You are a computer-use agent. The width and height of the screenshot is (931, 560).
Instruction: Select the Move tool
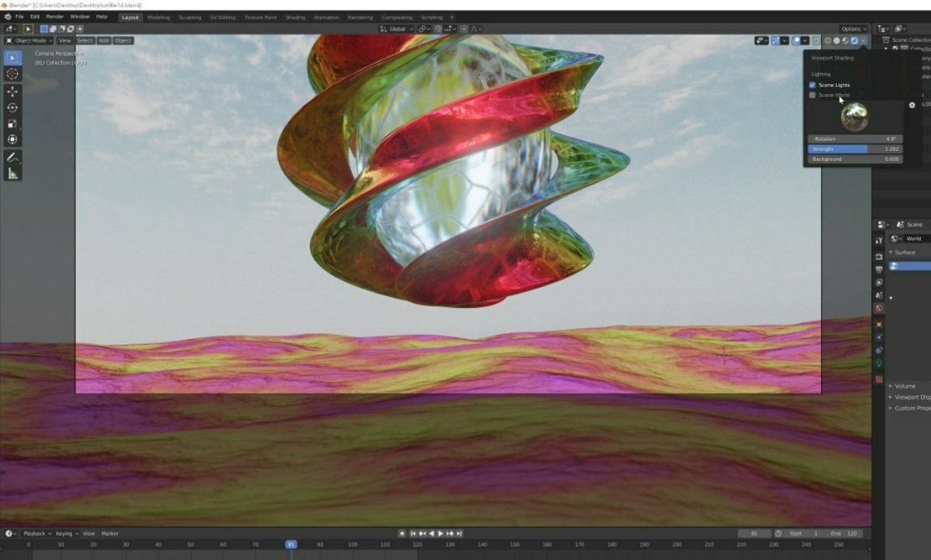tap(12, 91)
